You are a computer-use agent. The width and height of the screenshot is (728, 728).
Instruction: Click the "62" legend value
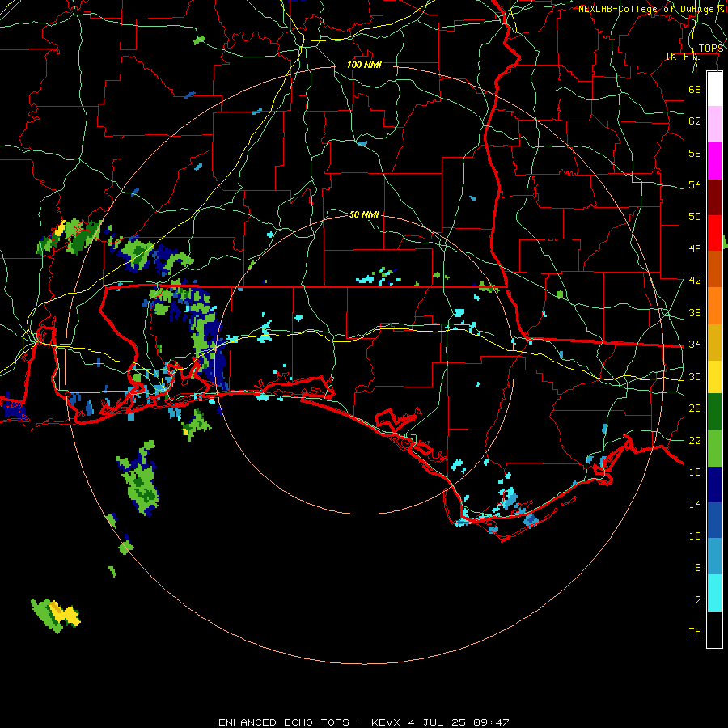[695, 121]
